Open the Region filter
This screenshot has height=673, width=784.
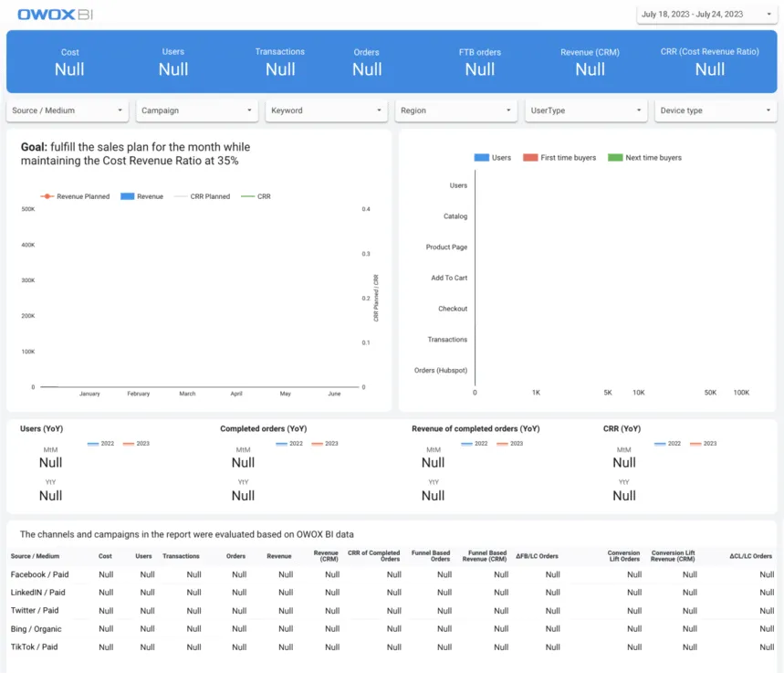pyautogui.click(x=455, y=110)
